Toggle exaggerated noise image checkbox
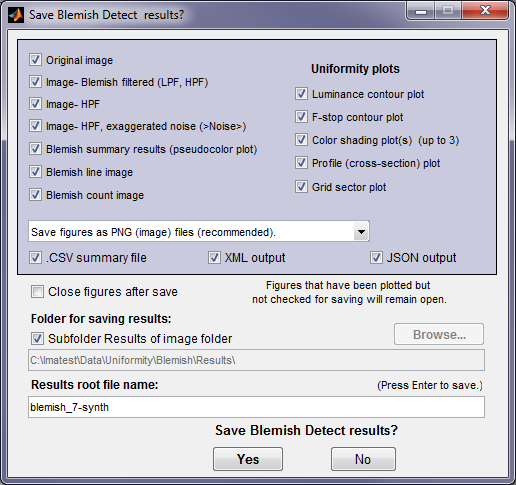 pyautogui.click(x=35, y=126)
